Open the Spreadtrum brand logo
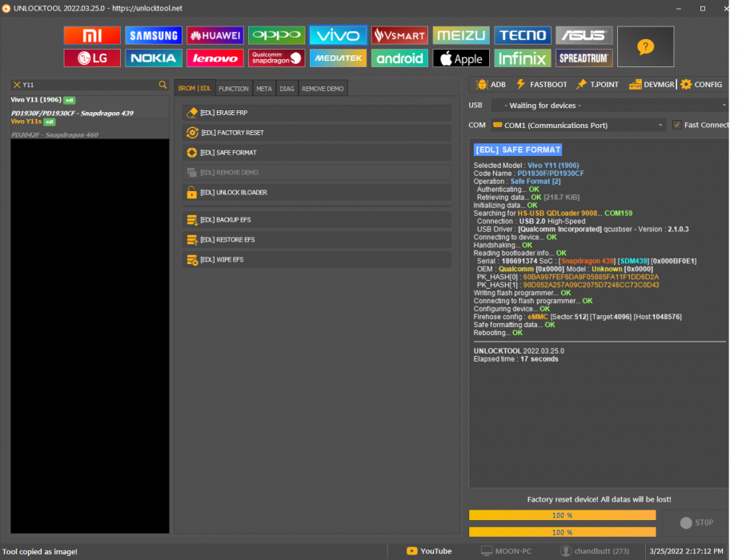738x560 pixels. 584,58
